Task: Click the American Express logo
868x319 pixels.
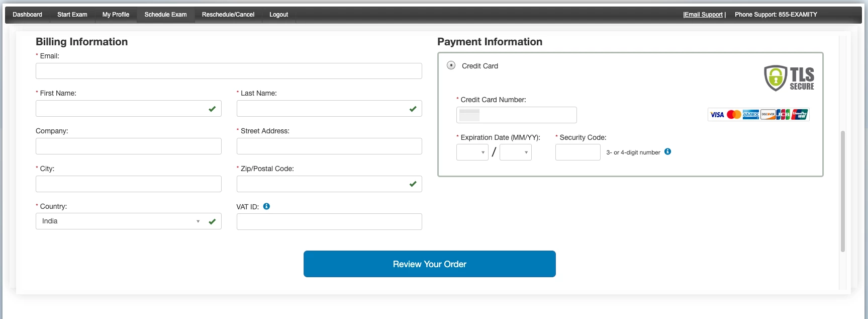Action: coord(750,115)
